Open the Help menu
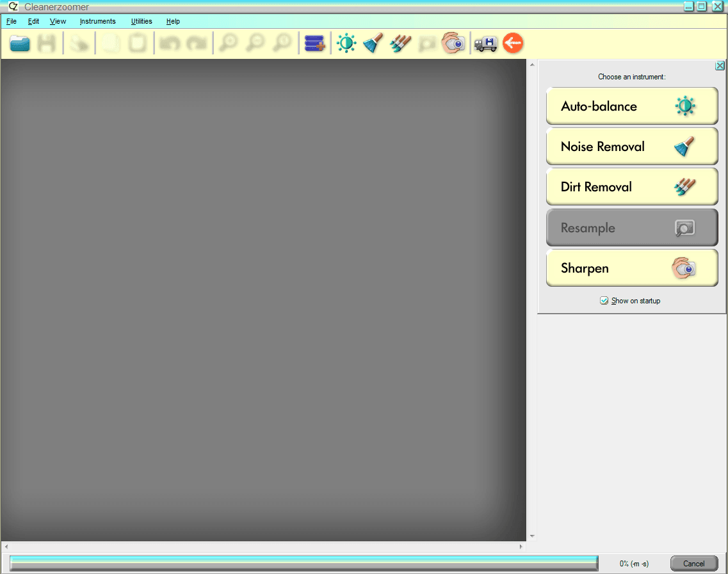728x574 pixels. (173, 21)
